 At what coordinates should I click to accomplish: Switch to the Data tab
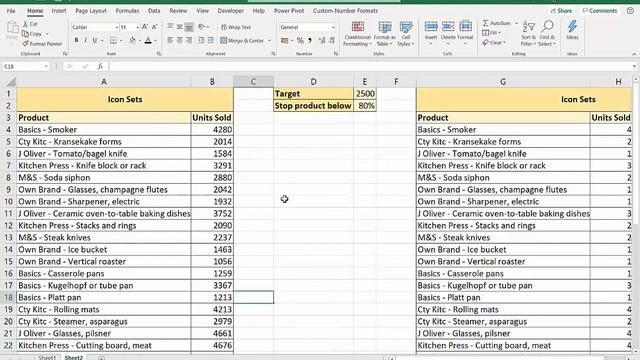coord(154,11)
